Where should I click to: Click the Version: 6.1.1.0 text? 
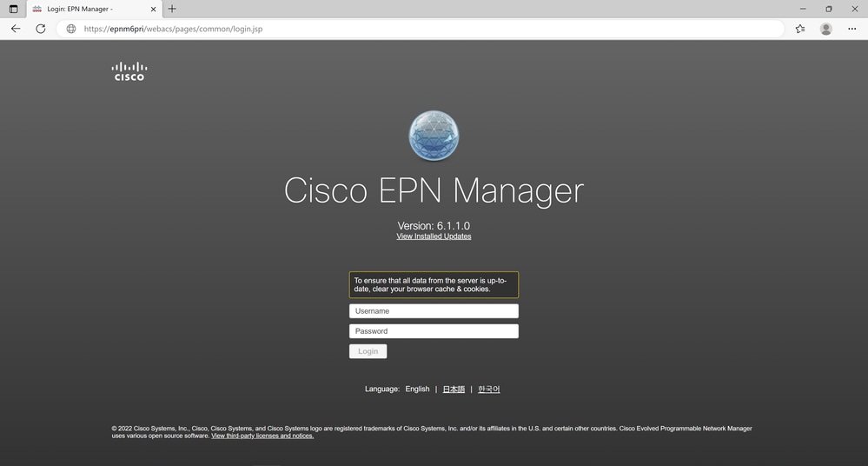click(x=434, y=225)
